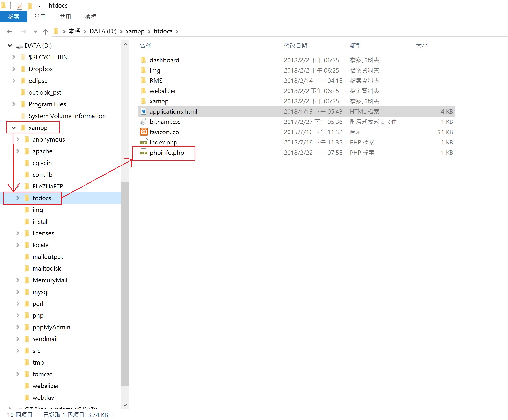This screenshot has width=508, height=420.
Task: Click the 31 KB size of favicon.ico
Action: tap(445, 132)
